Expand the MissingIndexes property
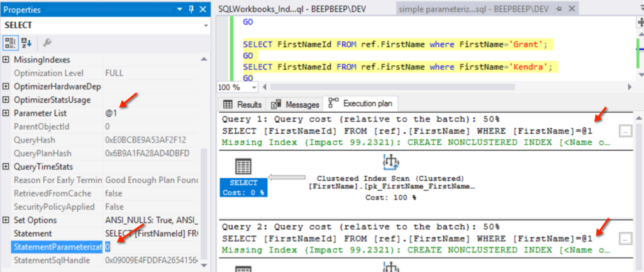This screenshot has width=644, height=272. pos(6,60)
